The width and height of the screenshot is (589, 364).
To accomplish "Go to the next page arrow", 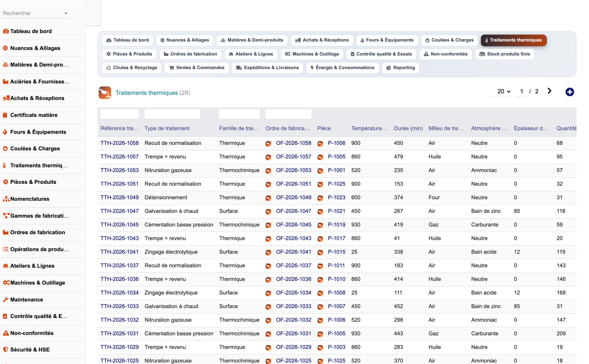I will (549, 91).
